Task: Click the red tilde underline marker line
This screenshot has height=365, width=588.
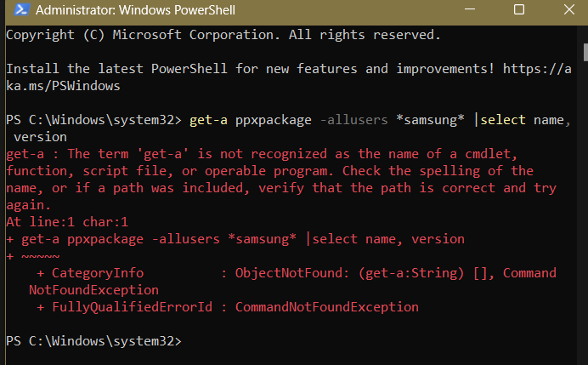Action: [x=33, y=256]
